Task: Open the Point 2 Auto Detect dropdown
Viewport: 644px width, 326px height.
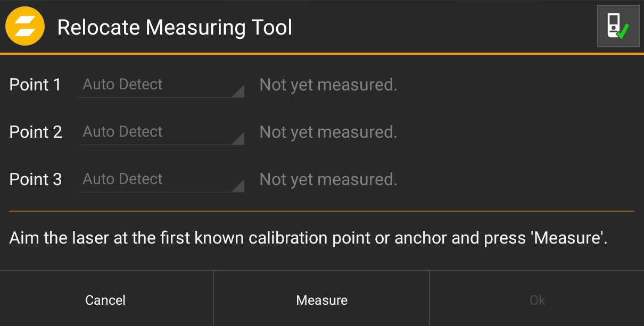Action: coord(160,132)
